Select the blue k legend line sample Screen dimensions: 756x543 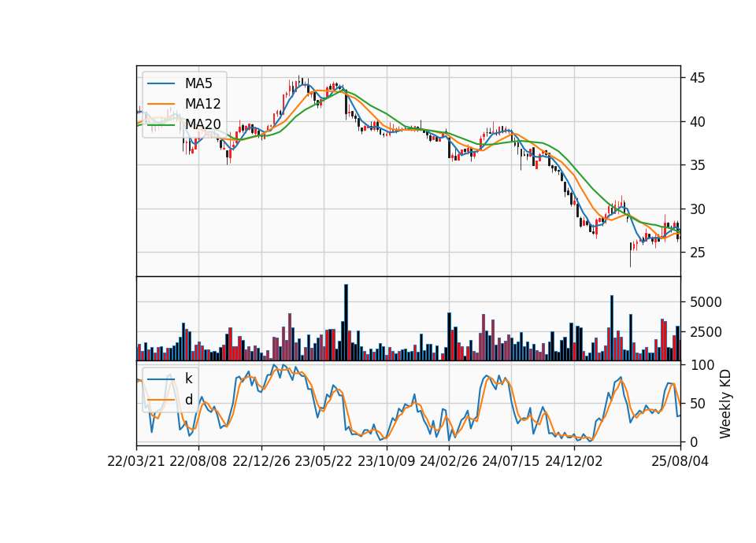coord(161,379)
